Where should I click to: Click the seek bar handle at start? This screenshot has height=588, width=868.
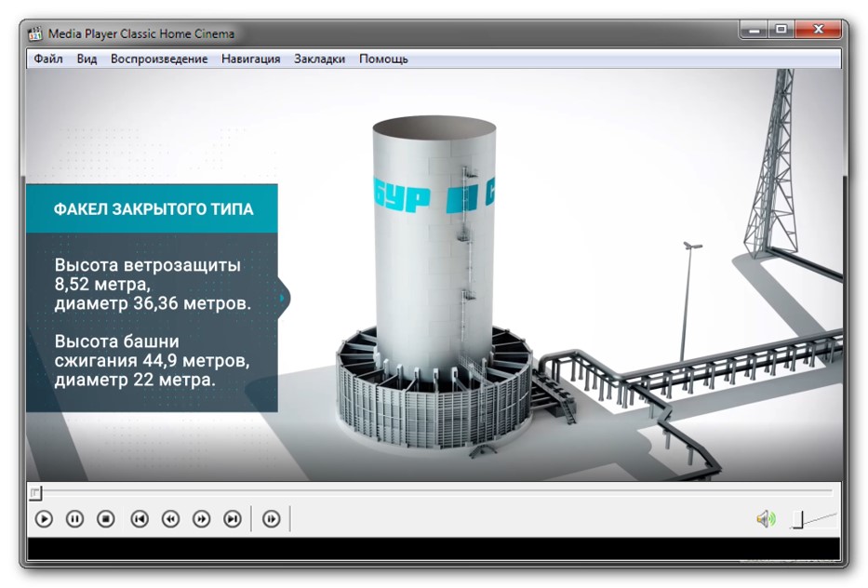pos(35,492)
